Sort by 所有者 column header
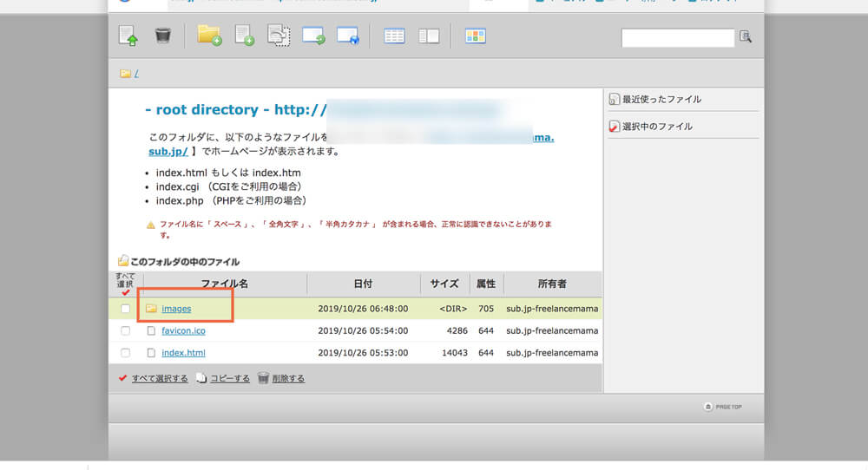Viewport: 868px width, 470px height. click(552, 284)
